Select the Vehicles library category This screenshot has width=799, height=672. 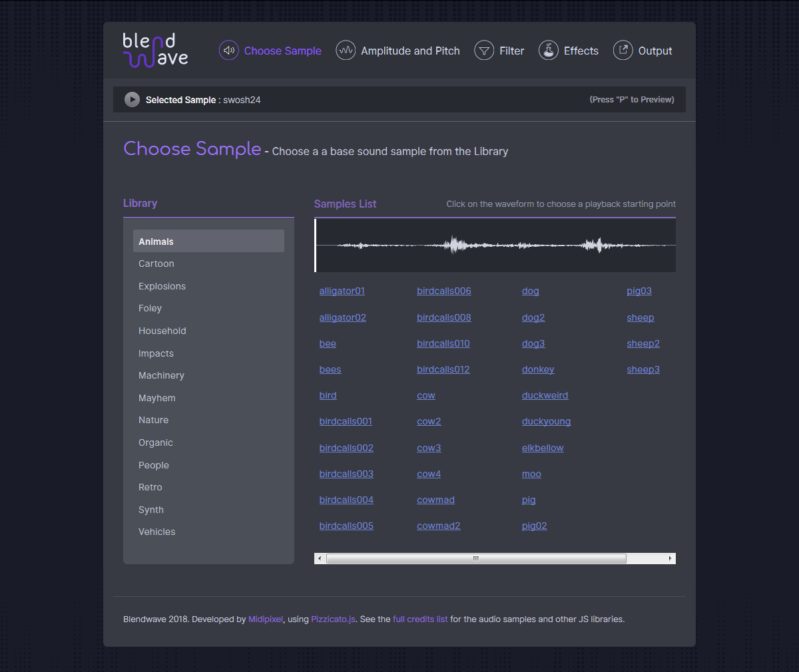click(x=157, y=532)
